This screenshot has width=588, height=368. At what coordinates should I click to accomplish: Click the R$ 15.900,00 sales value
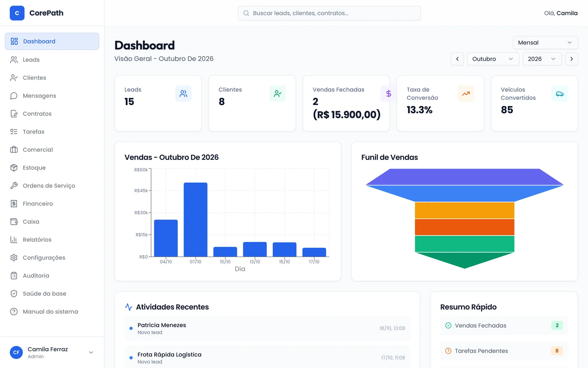347,115
